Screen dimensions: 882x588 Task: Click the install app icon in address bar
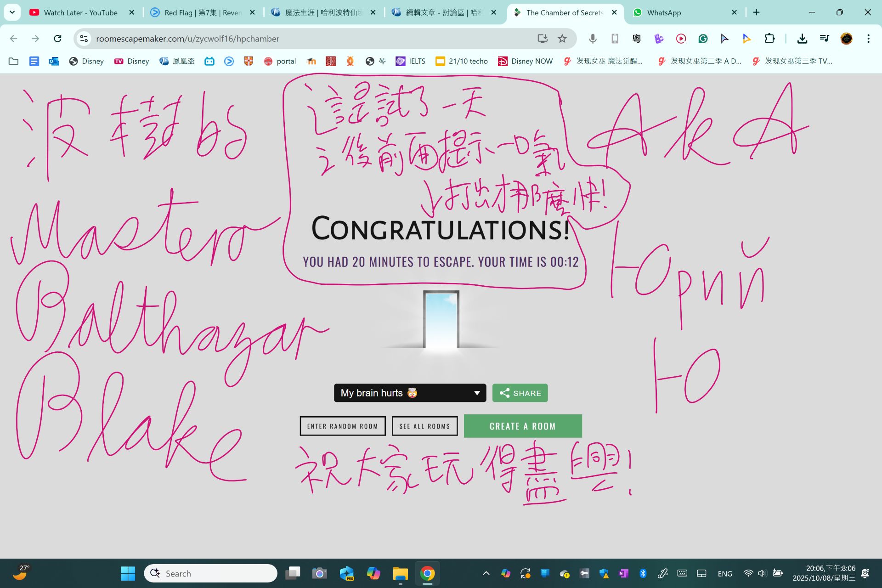click(x=542, y=39)
